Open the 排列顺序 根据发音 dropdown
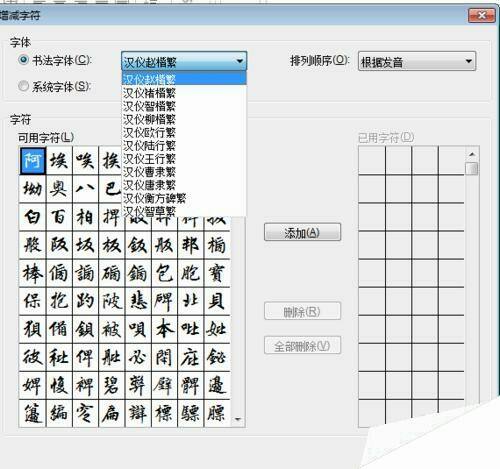 417,61
